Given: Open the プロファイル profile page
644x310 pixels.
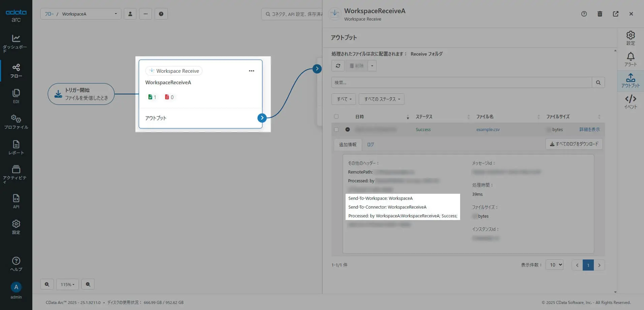Looking at the screenshot, I should click(16, 122).
